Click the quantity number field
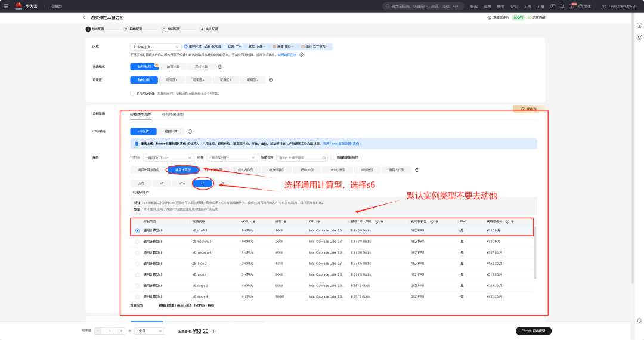This screenshot has width=644, height=340. tap(110, 331)
